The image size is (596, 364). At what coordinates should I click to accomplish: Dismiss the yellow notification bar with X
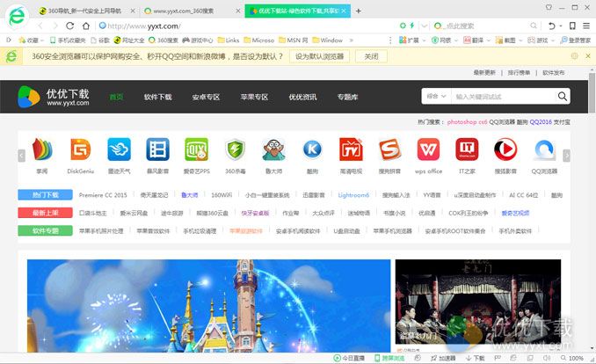click(587, 56)
